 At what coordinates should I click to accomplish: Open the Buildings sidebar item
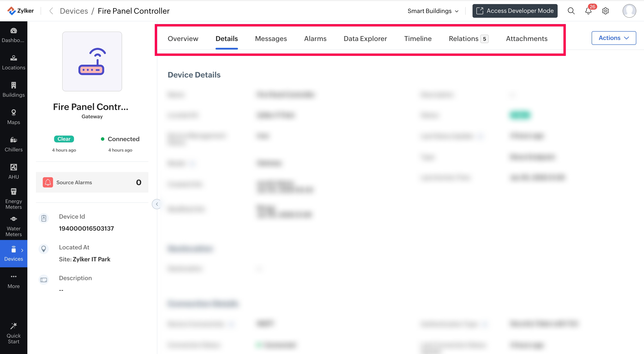tap(13, 89)
